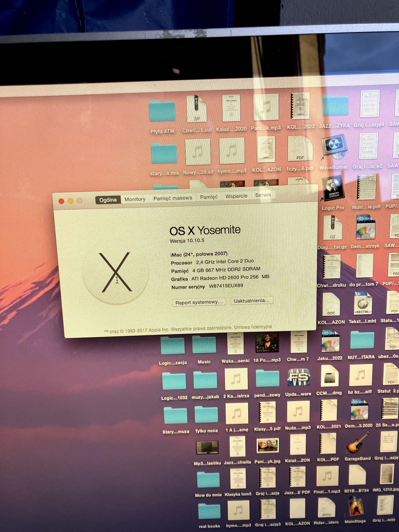Image resolution: width=399 pixels, height=532 pixels.
Task: Select the musi...ie.pdf file icon
Action: 366,187
